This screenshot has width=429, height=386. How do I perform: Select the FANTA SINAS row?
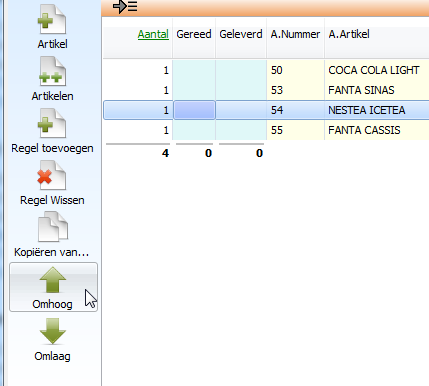point(266,90)
